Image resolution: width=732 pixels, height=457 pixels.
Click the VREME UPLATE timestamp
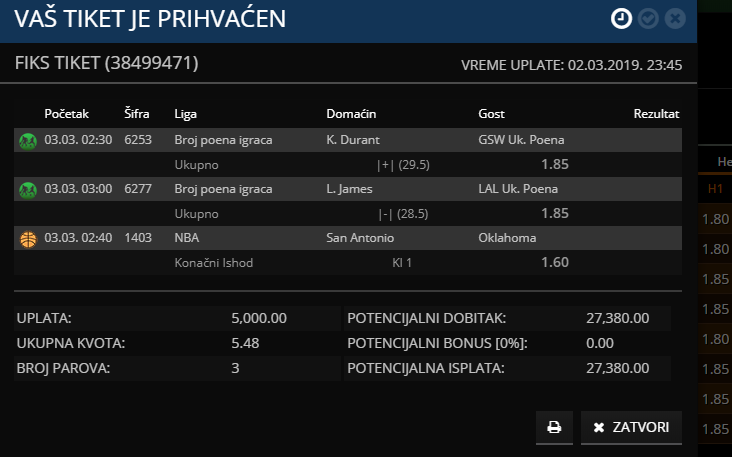pyautogui.click(x=571, y=65)
